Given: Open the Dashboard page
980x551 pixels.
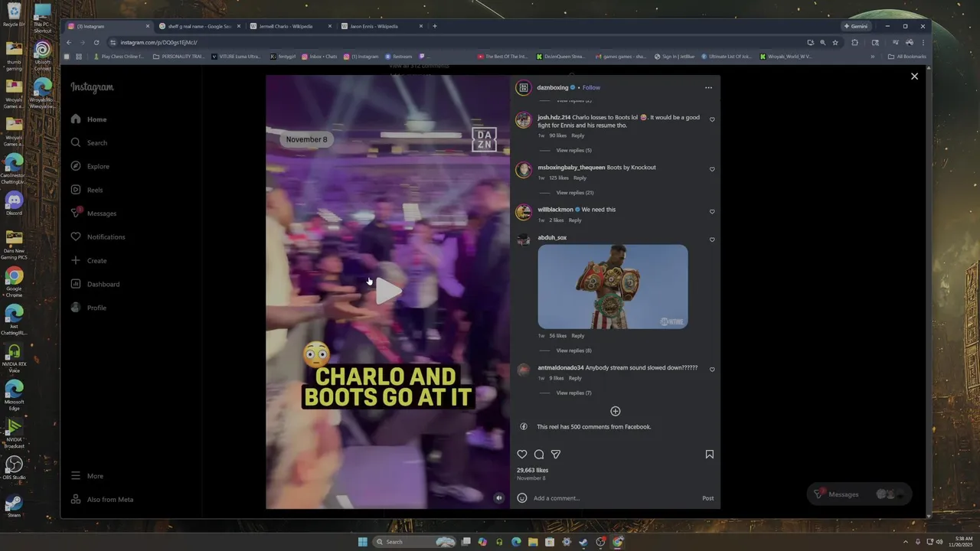Looking at the screenshot, I should click(x=95, y=284).
